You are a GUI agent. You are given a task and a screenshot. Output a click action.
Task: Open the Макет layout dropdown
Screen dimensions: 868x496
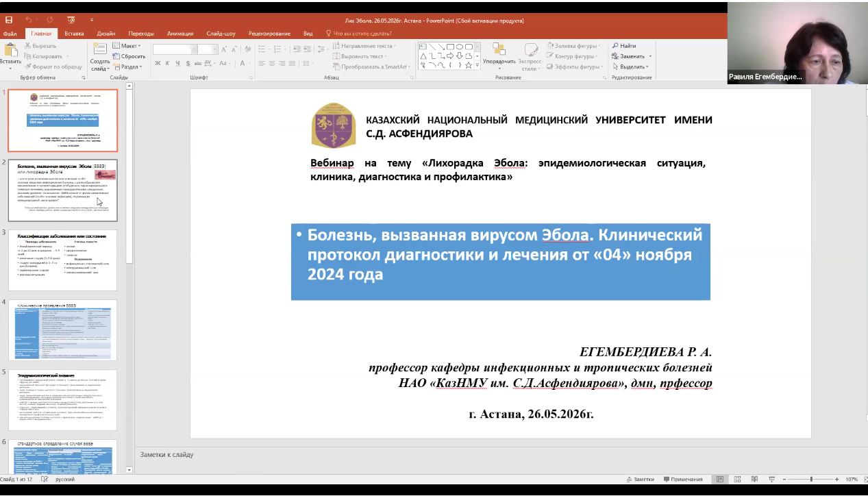pos(127,46)
